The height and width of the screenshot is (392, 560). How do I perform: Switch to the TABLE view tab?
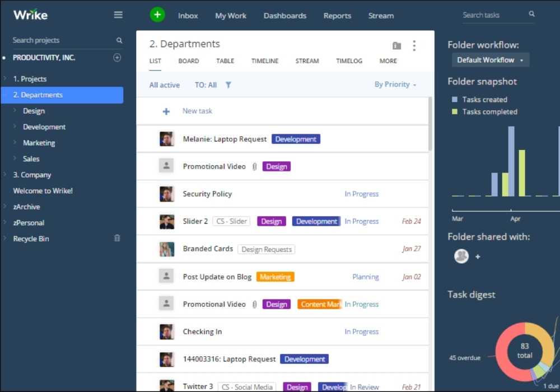(225, 61)
